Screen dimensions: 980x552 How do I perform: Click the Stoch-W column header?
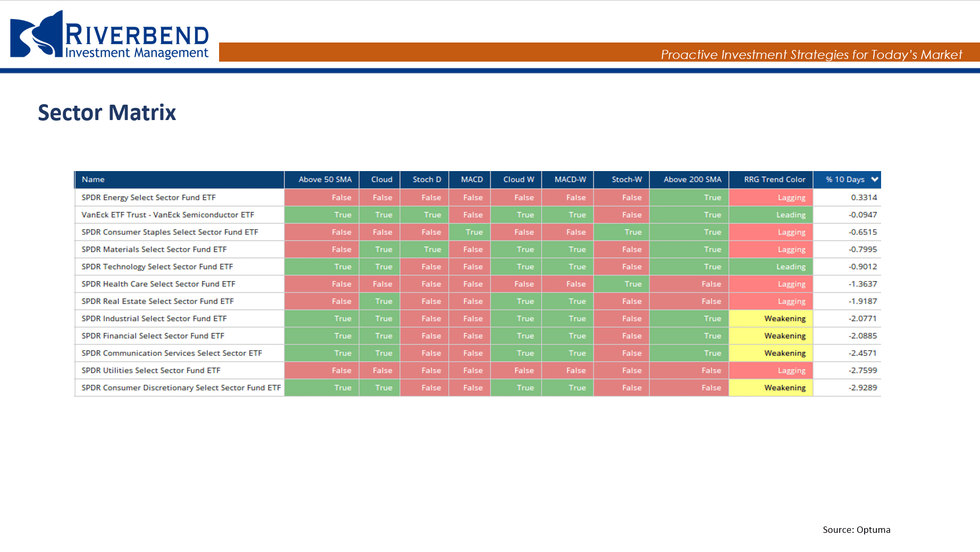[621, 180]
